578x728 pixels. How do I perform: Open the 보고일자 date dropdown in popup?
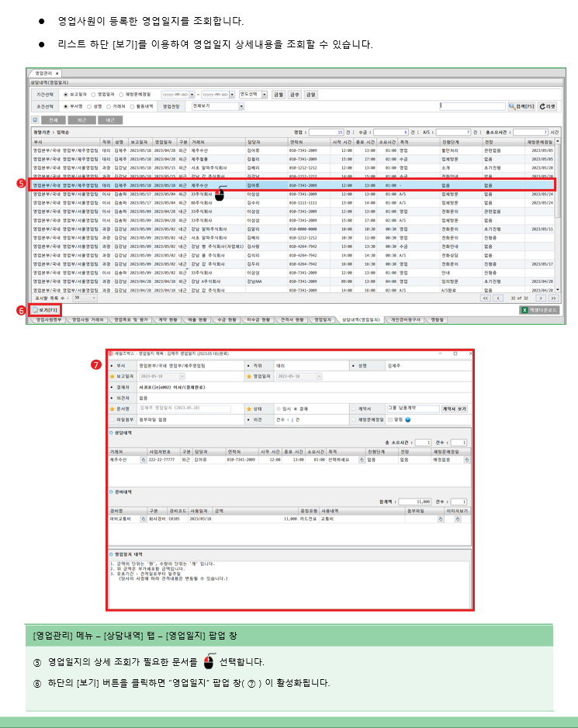pos(182,377)
